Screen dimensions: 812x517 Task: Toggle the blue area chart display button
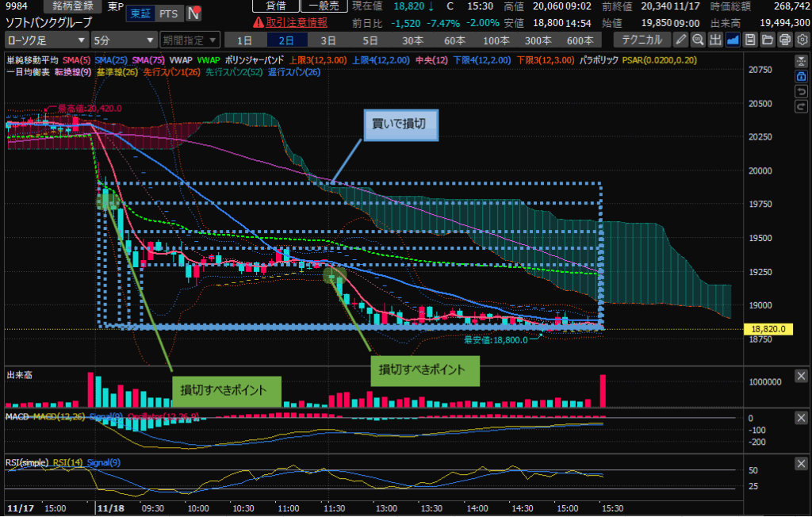(733, 40)
